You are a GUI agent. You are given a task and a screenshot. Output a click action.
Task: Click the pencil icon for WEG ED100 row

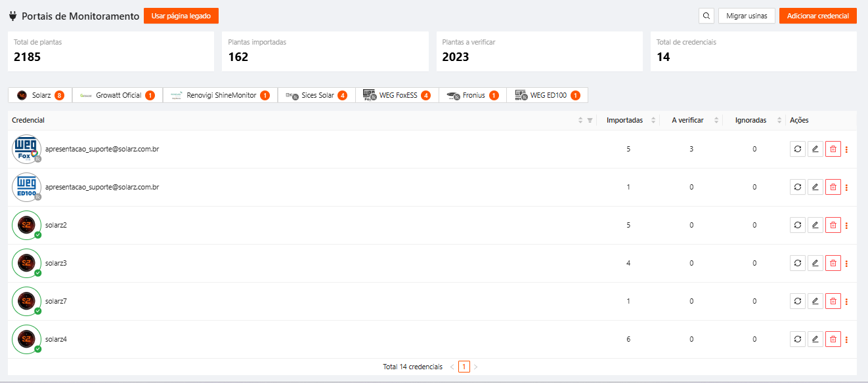pos(815,188)
